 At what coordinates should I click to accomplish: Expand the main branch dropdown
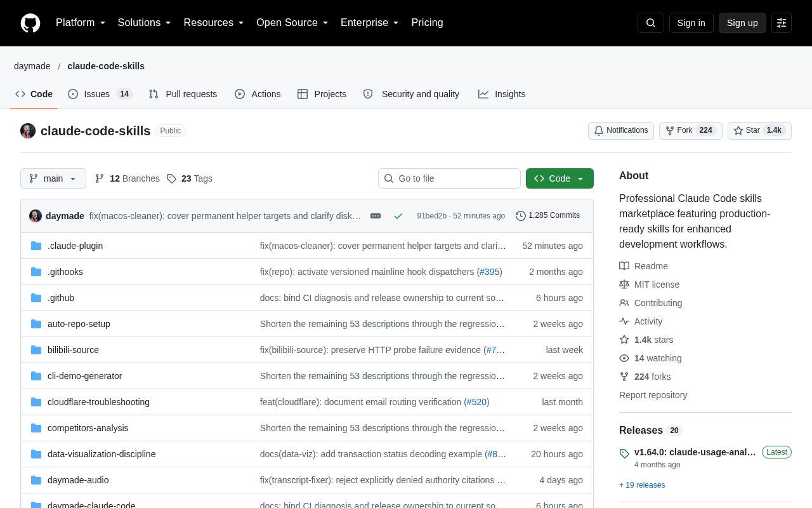pos(53,178)
